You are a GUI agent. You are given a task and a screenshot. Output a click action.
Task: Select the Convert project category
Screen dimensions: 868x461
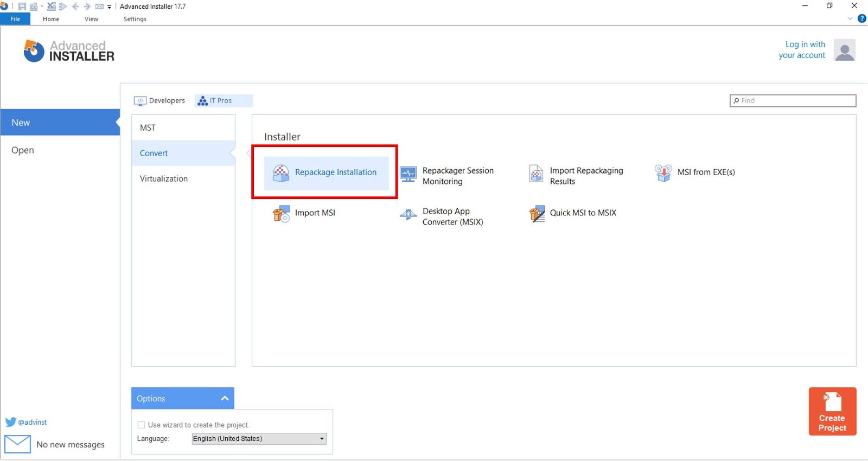point(183,153)
